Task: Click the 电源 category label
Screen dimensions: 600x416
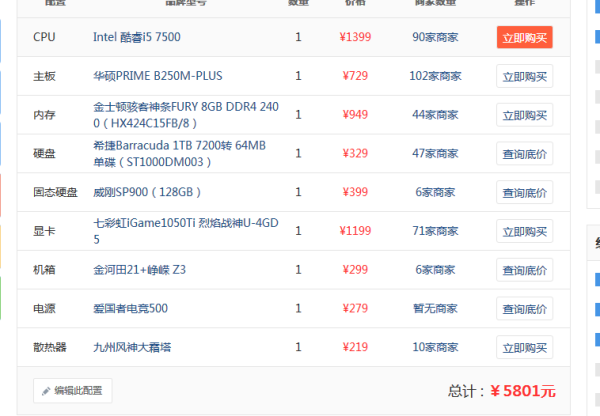Action: pyautogui.click(x=44, y=308)
